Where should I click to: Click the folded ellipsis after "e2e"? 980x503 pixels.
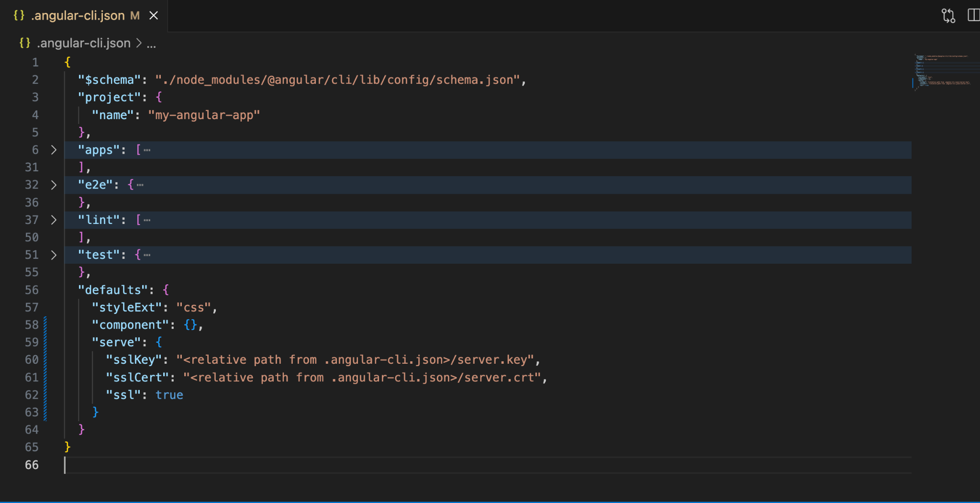pos(140,185)
